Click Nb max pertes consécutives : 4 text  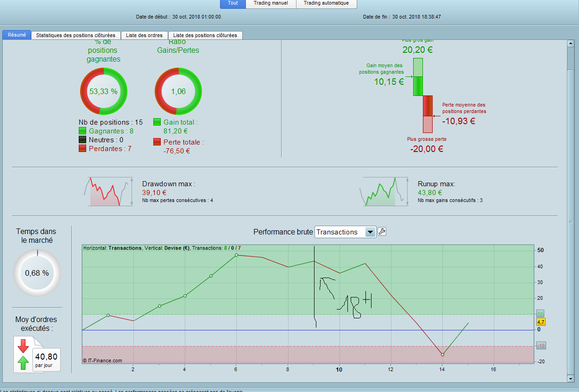coord(177,201)
